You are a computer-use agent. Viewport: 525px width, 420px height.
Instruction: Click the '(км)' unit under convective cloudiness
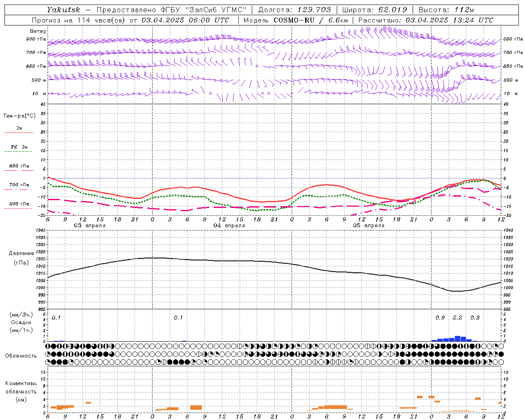pyautogui.click(x=21, y=399)
